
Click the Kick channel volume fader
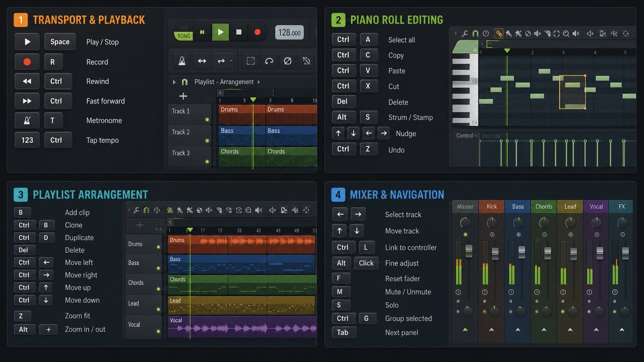[x=495, y=254]
